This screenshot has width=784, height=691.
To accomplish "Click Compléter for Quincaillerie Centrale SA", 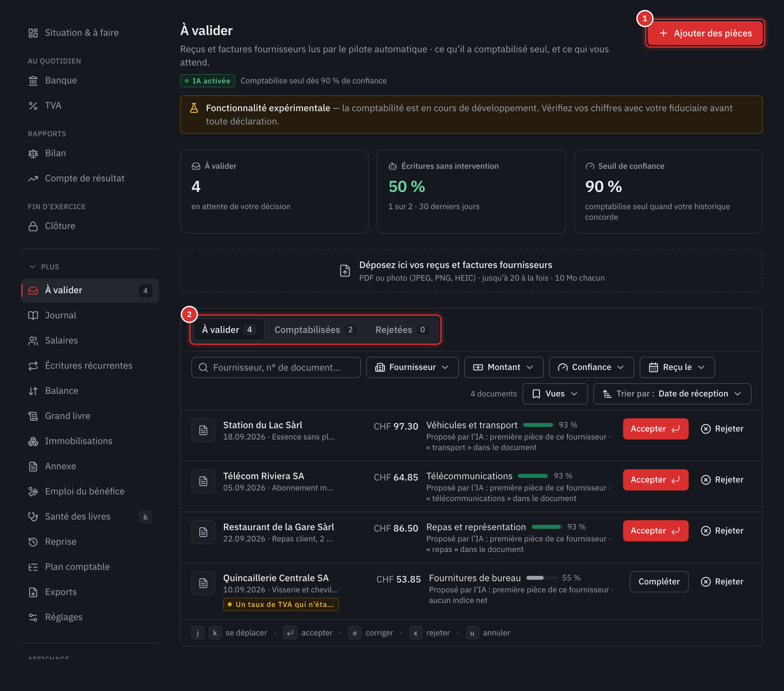I will [659, 582].
